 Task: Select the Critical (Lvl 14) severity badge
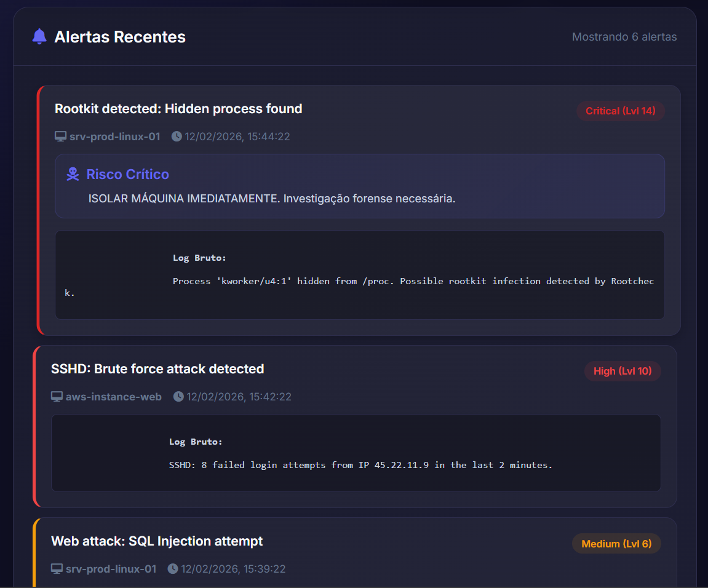[x=621, y=111]
